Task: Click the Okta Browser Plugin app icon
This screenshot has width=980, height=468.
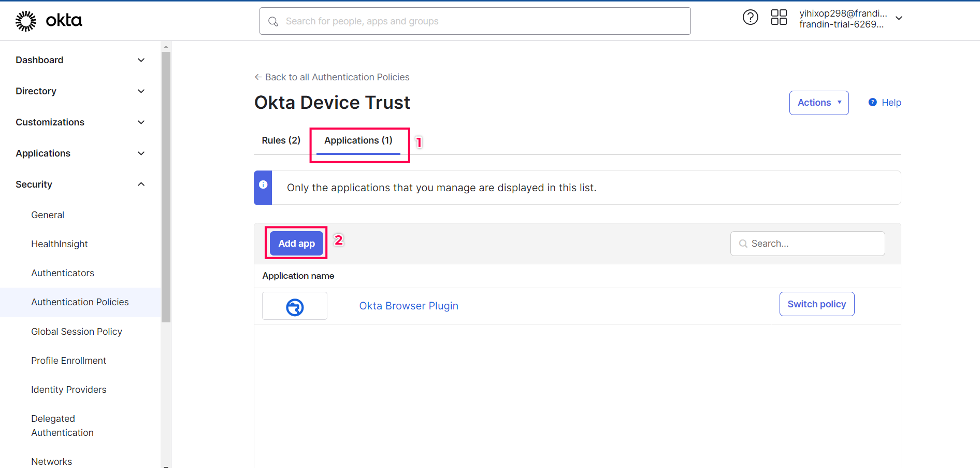Action: (294, 306)
